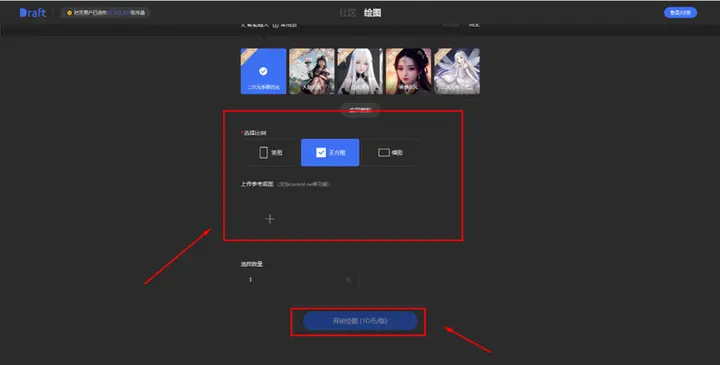The width and height of the screenshot is (720, 365).
Task: Click the community works counter badge
Action: click(x=106, y=13)
